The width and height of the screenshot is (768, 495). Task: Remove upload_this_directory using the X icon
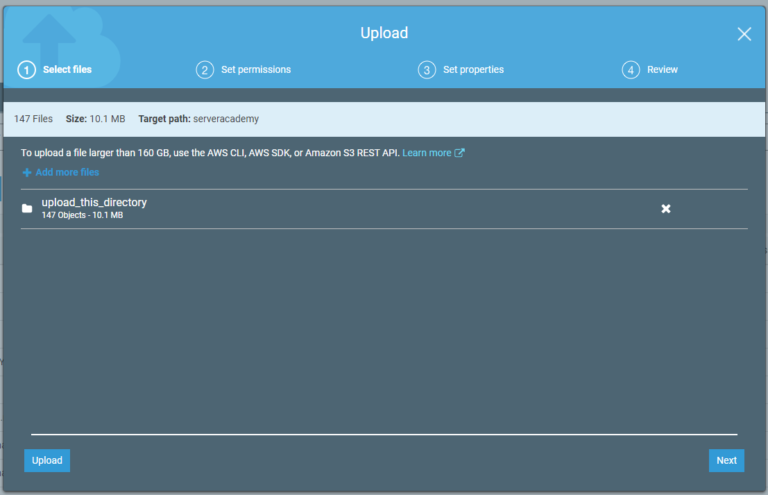pyautogui.click(x=666, y=208)
